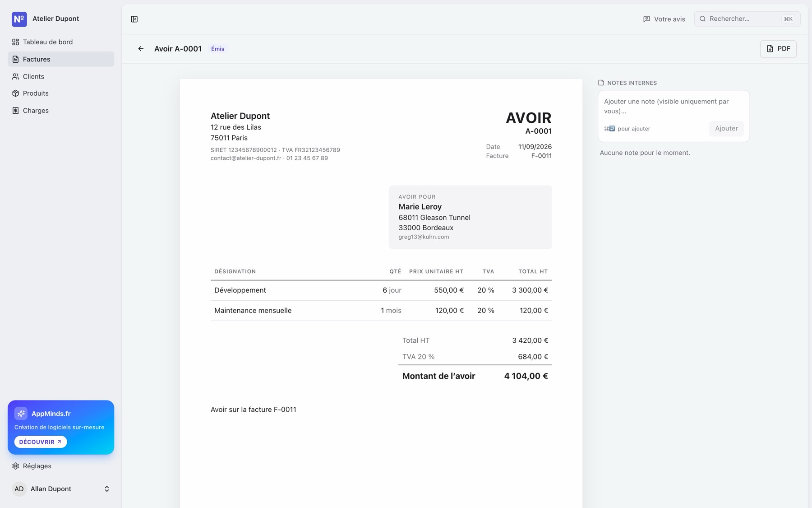Click the A-0001 number under AVOIR heading
The width and height of the screenshot is (812, 508).
click(x=539, y=131)
